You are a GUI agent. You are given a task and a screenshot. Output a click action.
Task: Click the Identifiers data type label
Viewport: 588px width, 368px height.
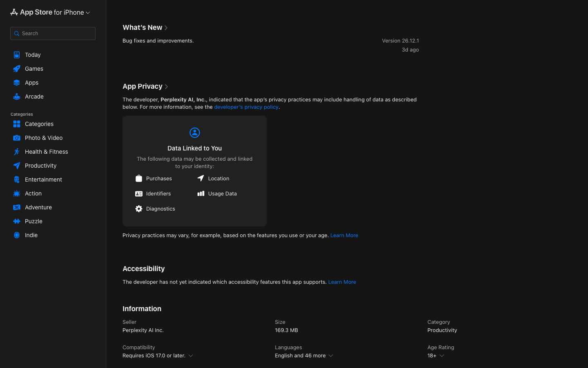click(158, 194)
